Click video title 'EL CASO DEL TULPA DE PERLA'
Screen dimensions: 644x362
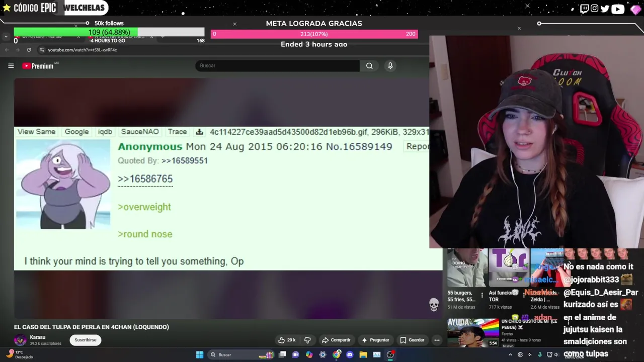point(92,327)
